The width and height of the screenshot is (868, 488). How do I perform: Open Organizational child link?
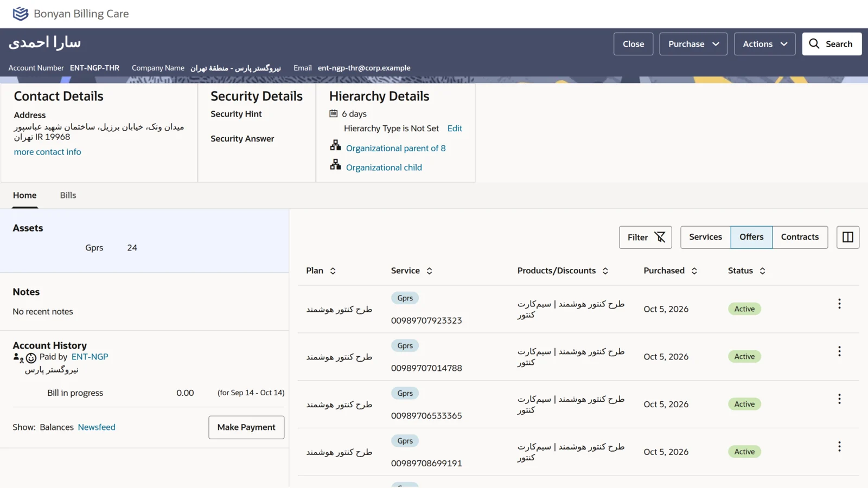click(384, 168)
